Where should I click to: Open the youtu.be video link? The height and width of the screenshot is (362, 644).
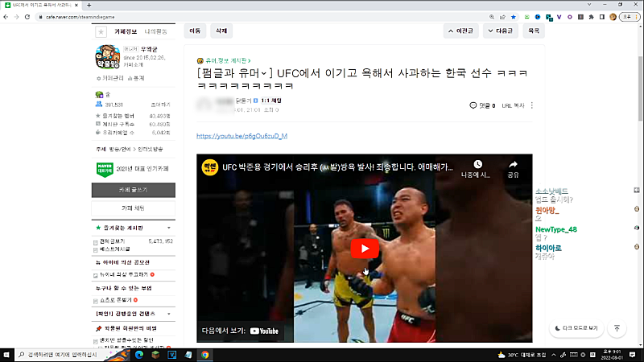pyautogui.click(x=242, y=136)
